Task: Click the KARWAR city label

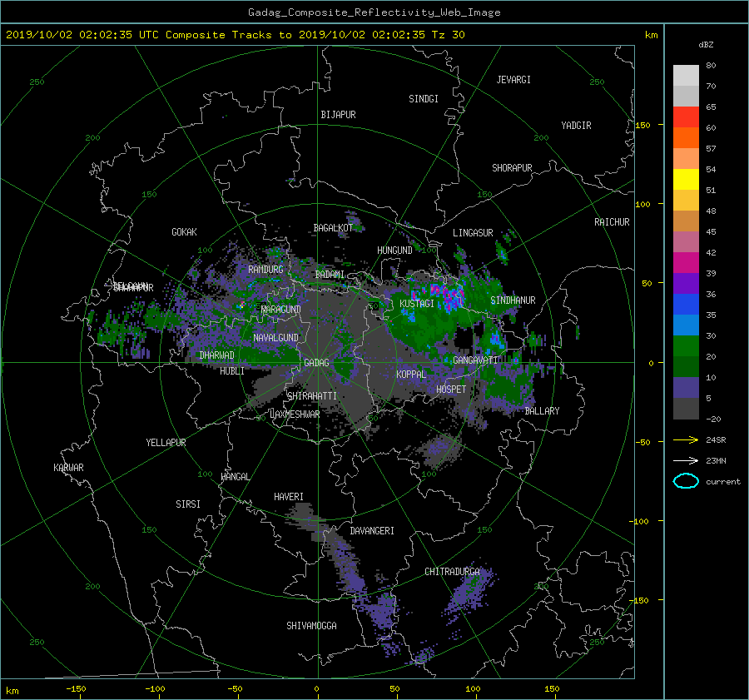Action: pos(68,467)
